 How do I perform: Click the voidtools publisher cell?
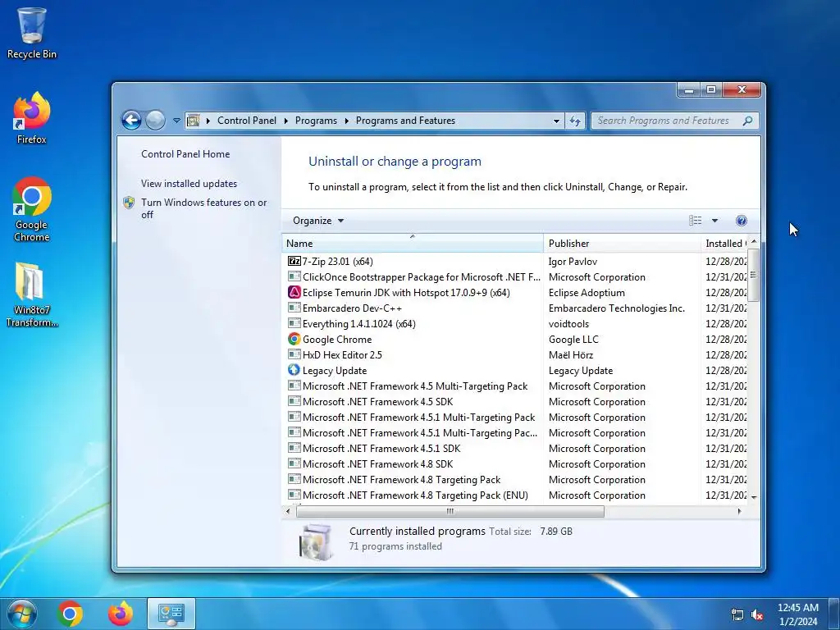click(x=568, y=323)
